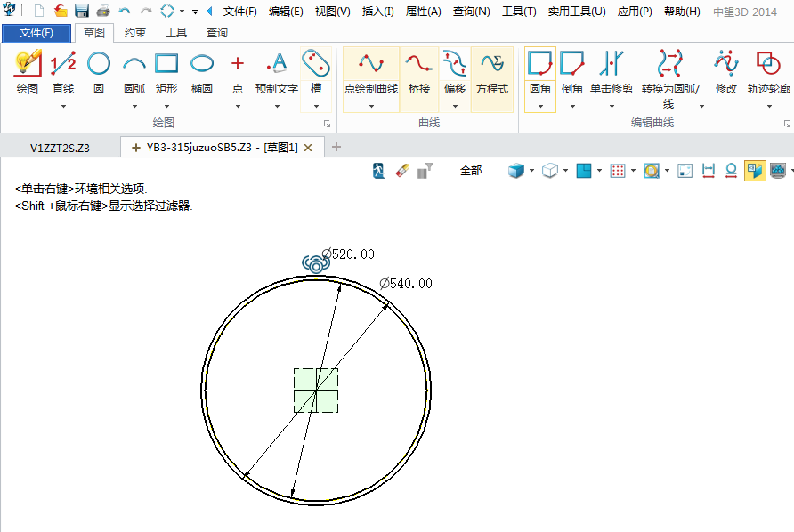Choose the 椭圆 ellipse tool

[202, 73]
